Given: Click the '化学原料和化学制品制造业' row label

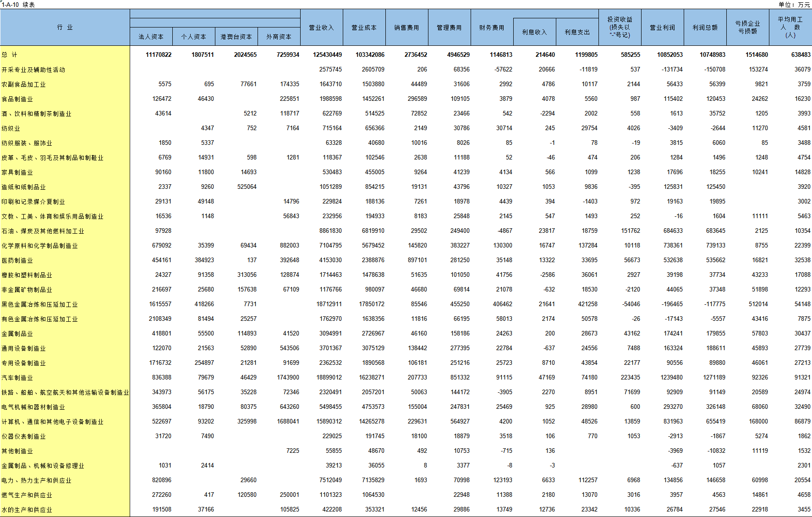Looking at the screenshot, I should point(40,246).
